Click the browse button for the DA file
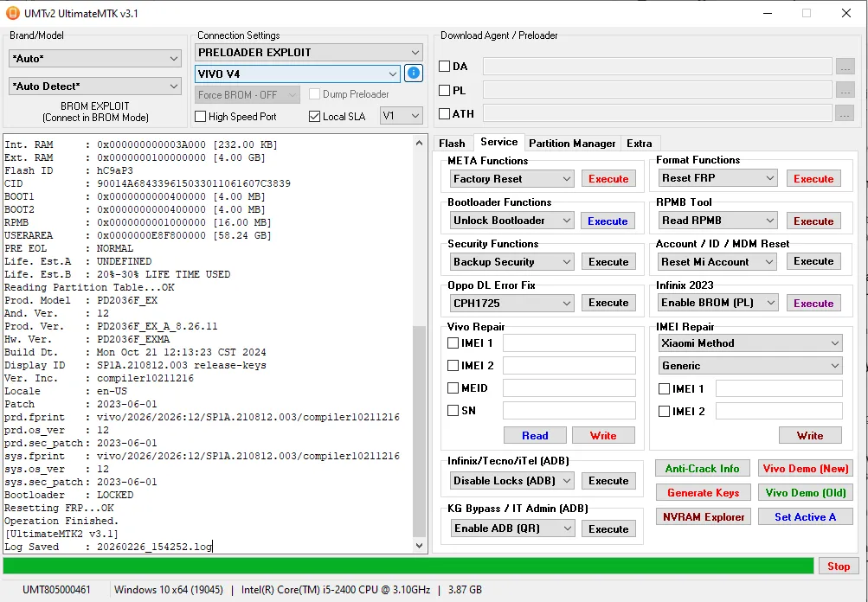 845,67
